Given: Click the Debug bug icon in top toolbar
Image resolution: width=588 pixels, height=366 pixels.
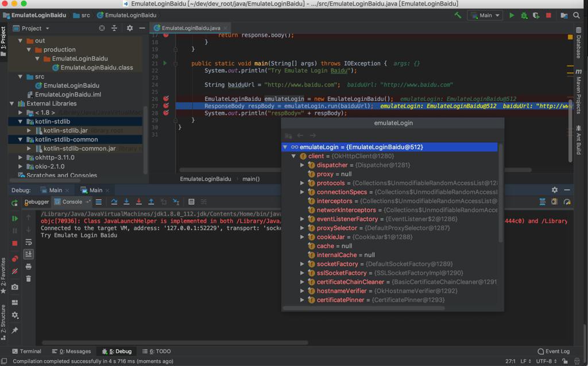Looking at the screenshot, I should pyautogui.click(x=524, y=15).
